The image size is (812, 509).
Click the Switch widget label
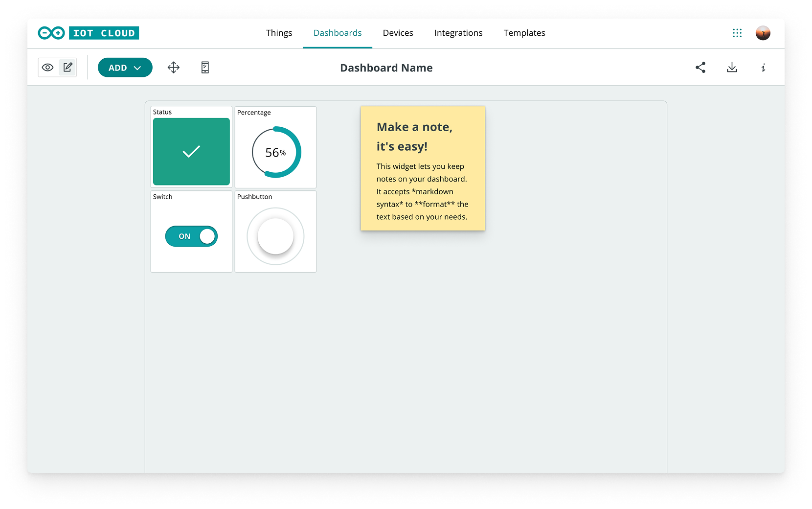pos(163,197)
